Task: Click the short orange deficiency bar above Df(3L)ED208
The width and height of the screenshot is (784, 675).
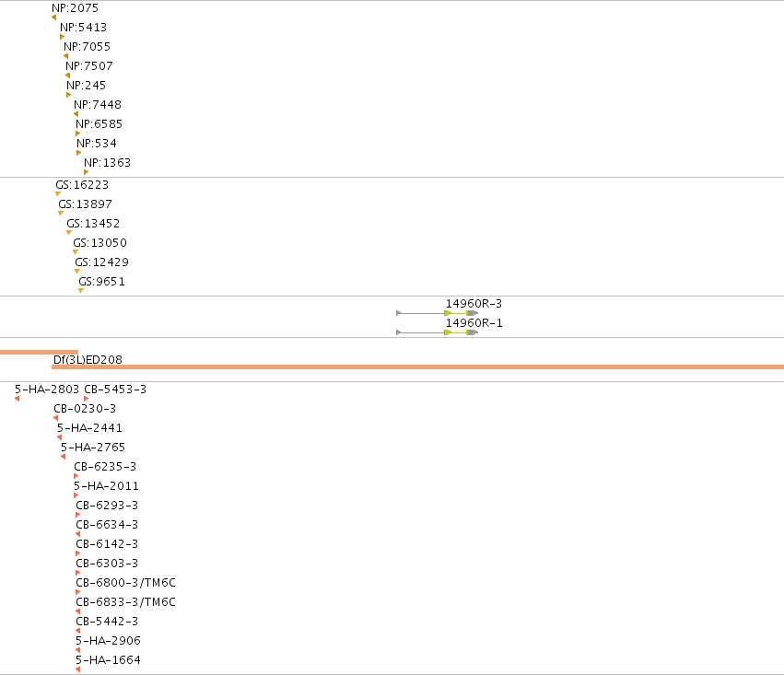Action: click(39, 353)
